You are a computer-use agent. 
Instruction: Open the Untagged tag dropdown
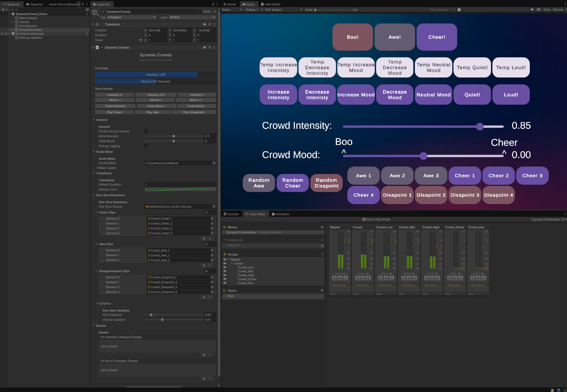click(x=131, y=17)
